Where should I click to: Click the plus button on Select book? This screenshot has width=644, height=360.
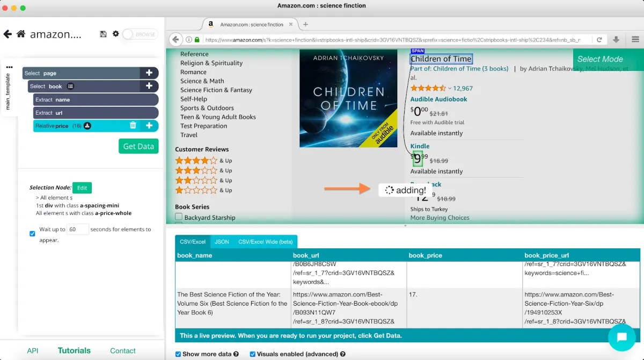[x=149, y=86]
